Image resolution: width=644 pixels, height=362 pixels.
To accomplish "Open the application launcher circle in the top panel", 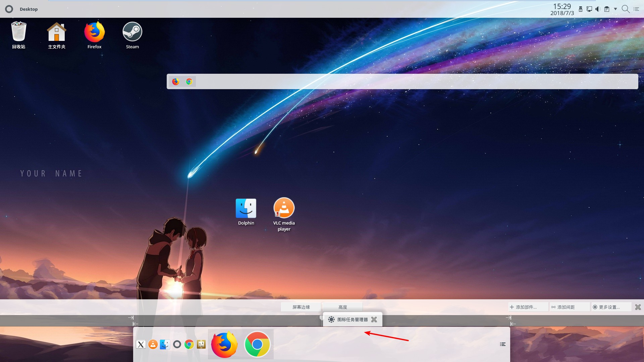I will [9, 9].
